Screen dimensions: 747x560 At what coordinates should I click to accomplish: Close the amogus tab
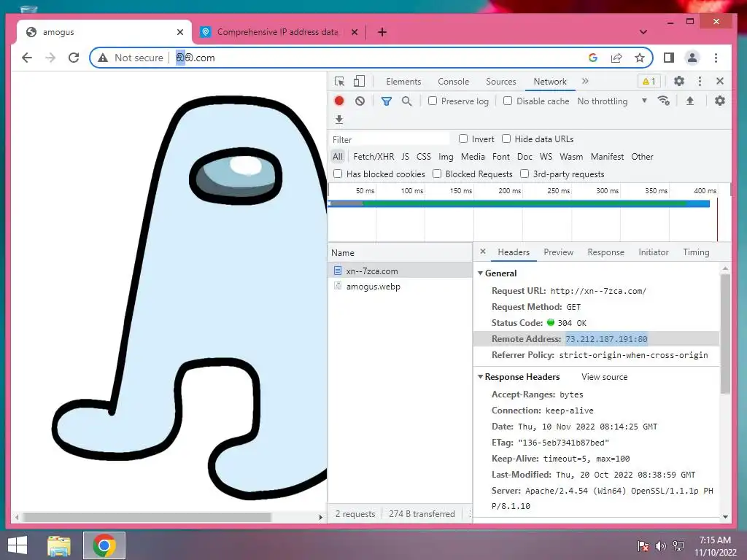pos(180,32)
